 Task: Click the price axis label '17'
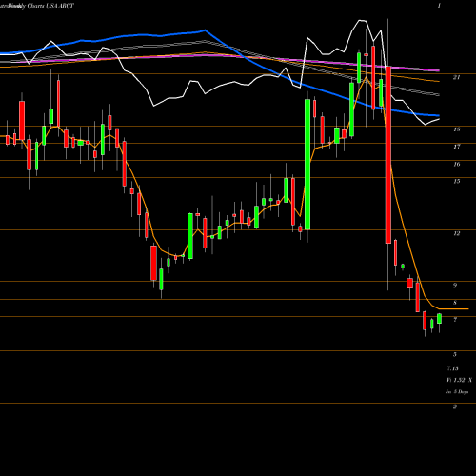coord(456,147)
